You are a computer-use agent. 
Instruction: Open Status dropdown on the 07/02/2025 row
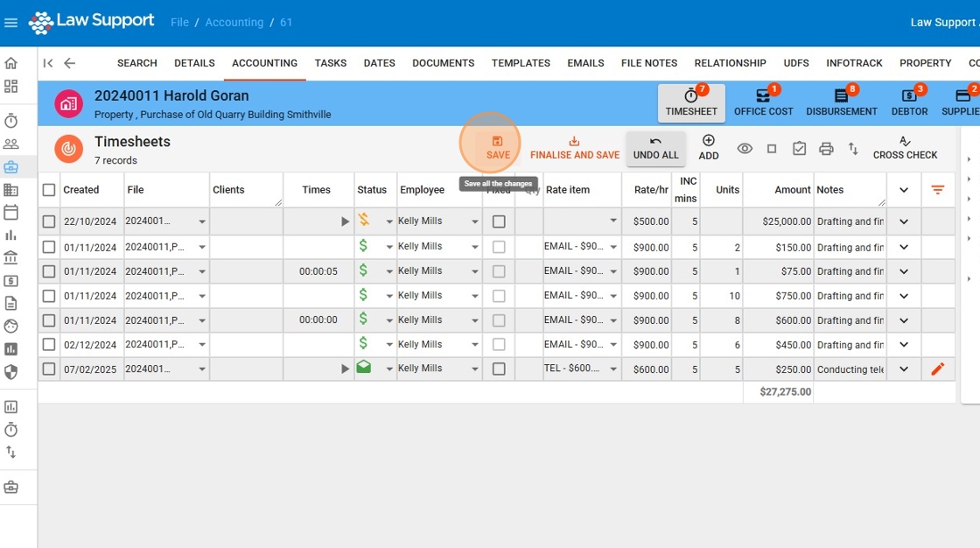tap(389, 369)
